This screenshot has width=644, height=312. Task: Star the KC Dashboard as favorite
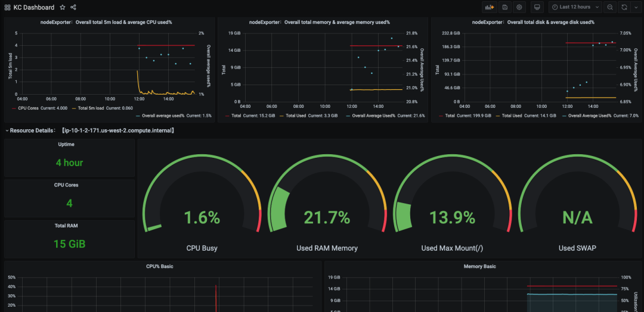pyautogui.click(x=63, y=7)
